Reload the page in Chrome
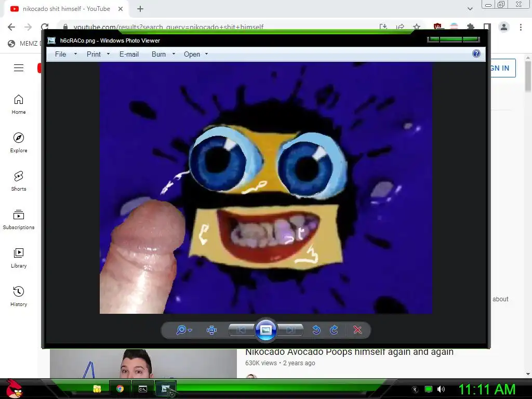The width and height of the screenshot is (532, 399). (x=45, y=27)
